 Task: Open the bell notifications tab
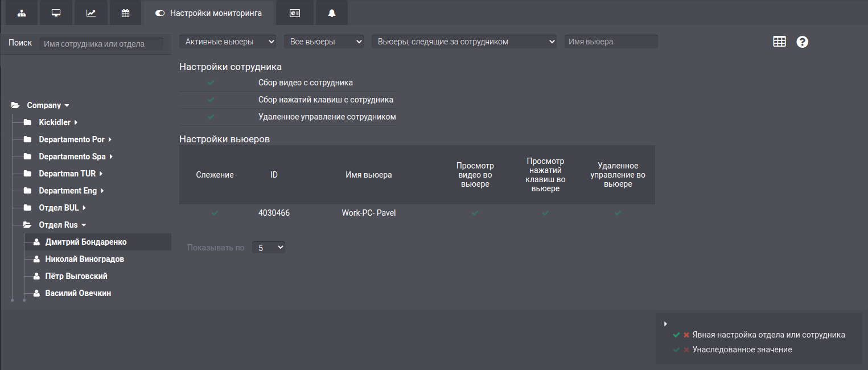pyautogui.click(x=332, y=13)
